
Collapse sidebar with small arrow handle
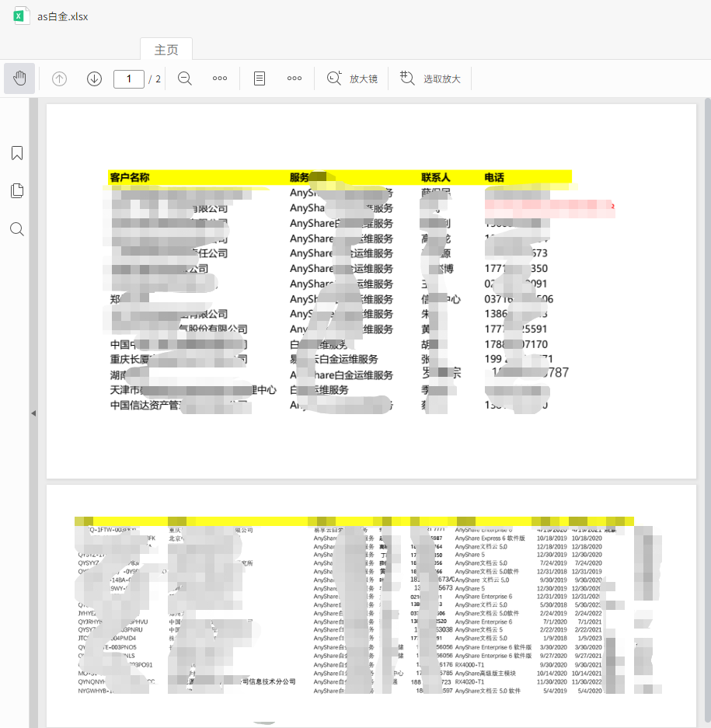(33, 413)
